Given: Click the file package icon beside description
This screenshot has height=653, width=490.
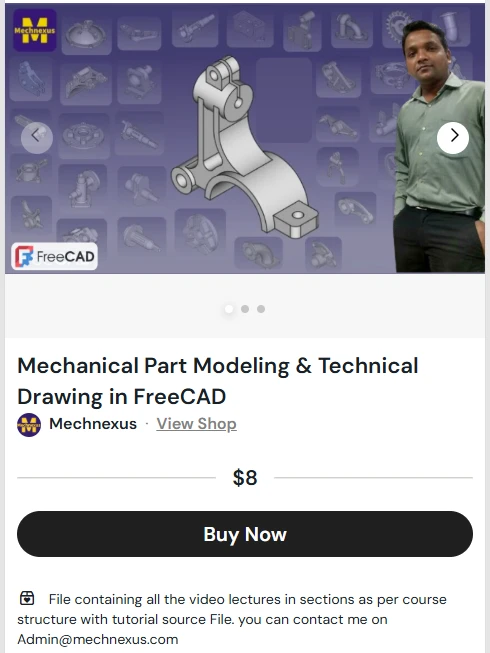Looking at the screenshot, I should [27, 598].
